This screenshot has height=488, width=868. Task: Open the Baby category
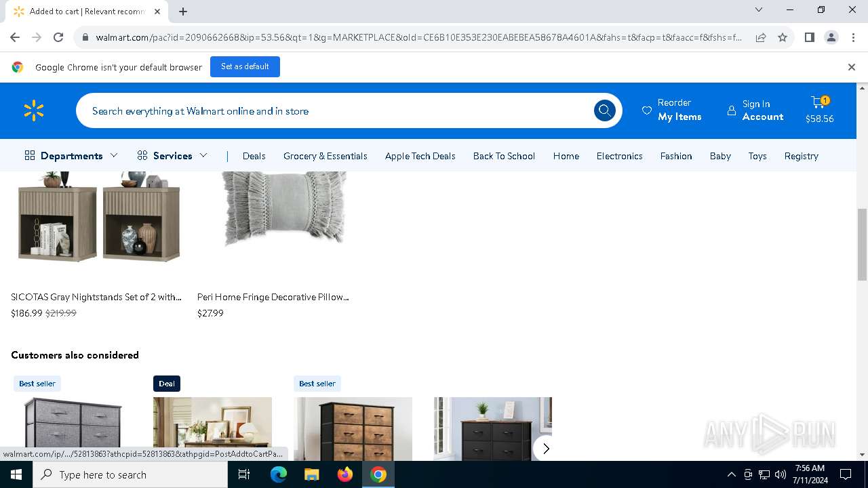720,156
